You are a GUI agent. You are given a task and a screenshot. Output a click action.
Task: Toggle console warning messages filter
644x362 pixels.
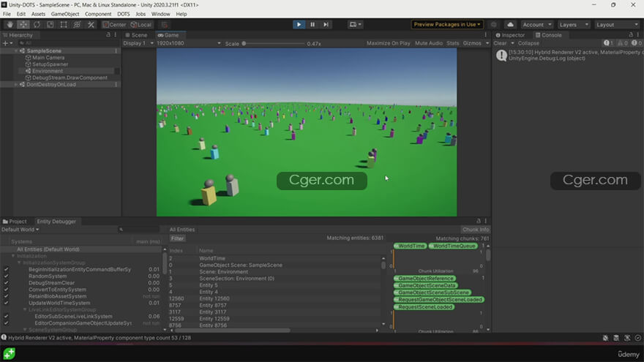coord(623,43)
